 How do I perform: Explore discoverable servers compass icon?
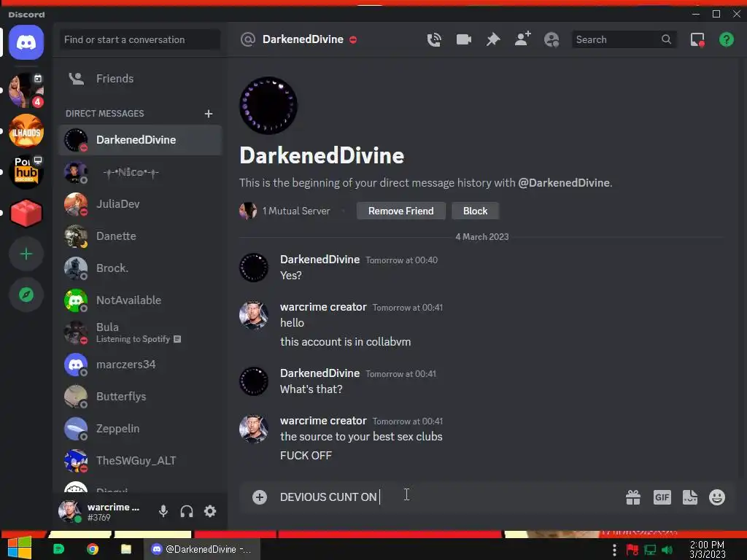tap(26, 295)
